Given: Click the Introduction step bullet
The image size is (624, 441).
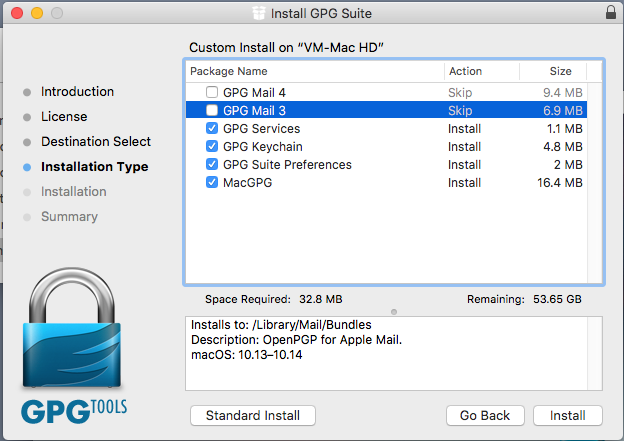Looking at the screenshot, I should [27, 92].
